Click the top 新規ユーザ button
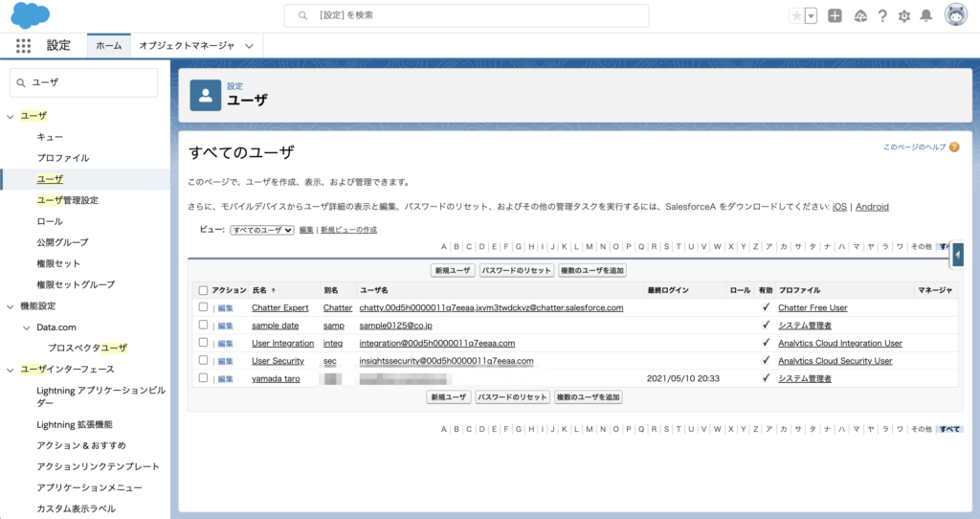This screenshot has width=980, height=519. [x=453, y=271]
